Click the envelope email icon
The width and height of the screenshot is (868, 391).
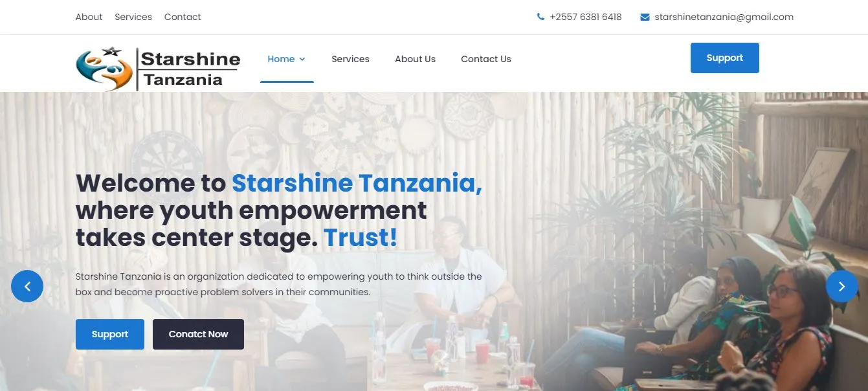pos(645,17)
